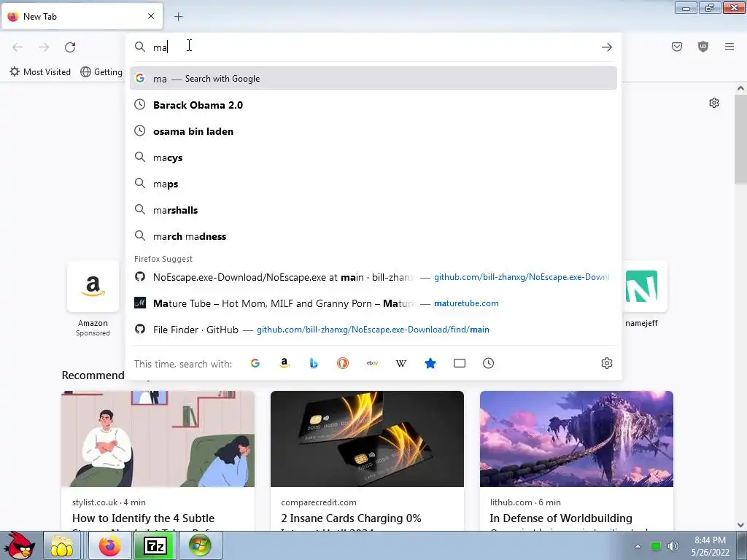Click the green network tray icon
747x560 pixels.
[x=656, y=546]
